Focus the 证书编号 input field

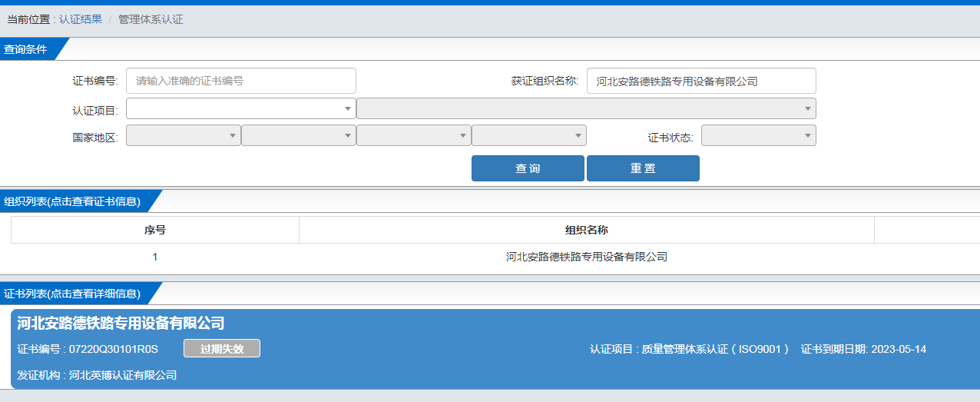(x=241, y=81)
